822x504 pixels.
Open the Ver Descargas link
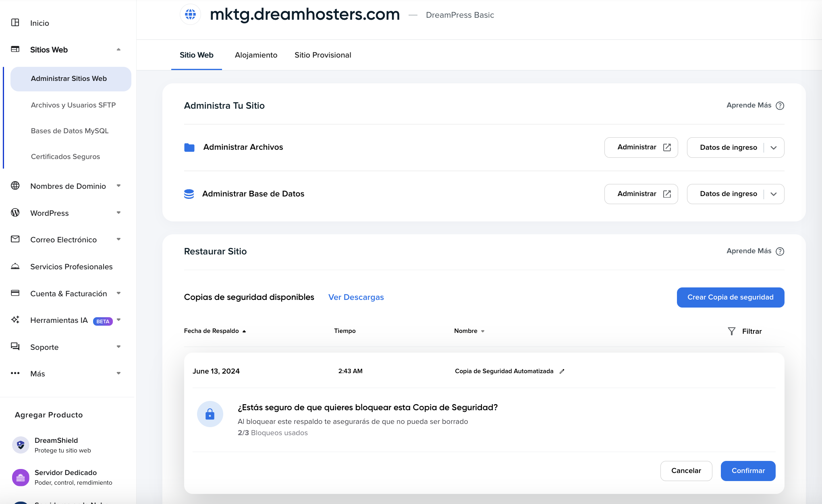pos(356,297)
